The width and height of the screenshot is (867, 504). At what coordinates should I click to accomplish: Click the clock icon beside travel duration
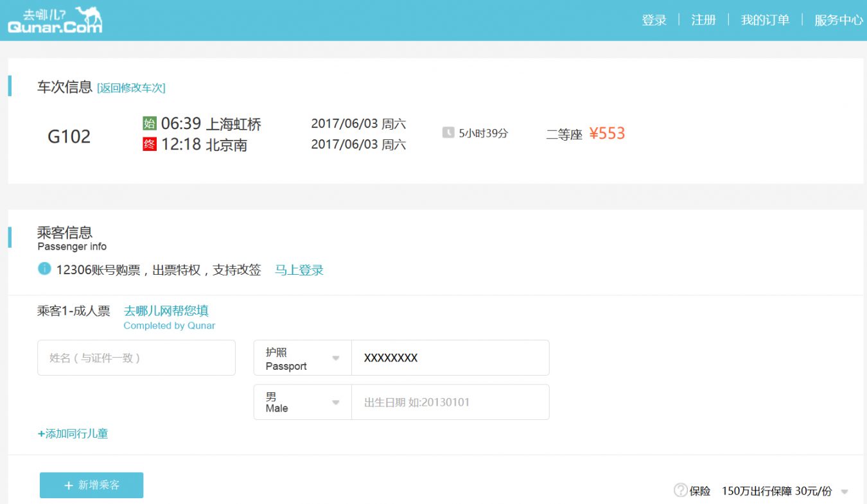(450, 133)
